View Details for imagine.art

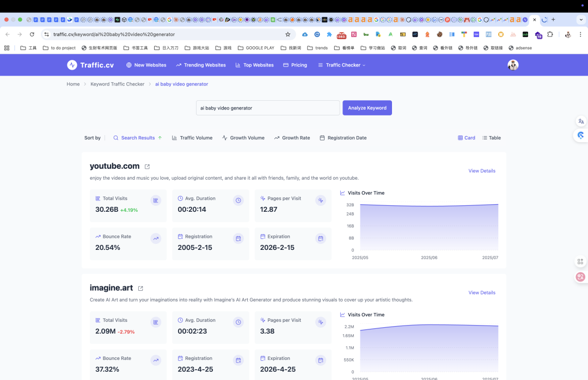pos(482,292)
